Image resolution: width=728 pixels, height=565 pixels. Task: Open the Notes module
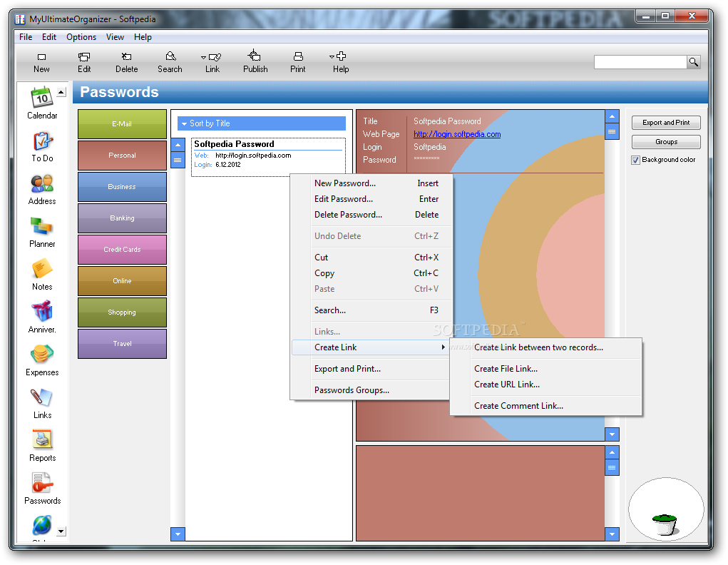(x=42, y=275)
